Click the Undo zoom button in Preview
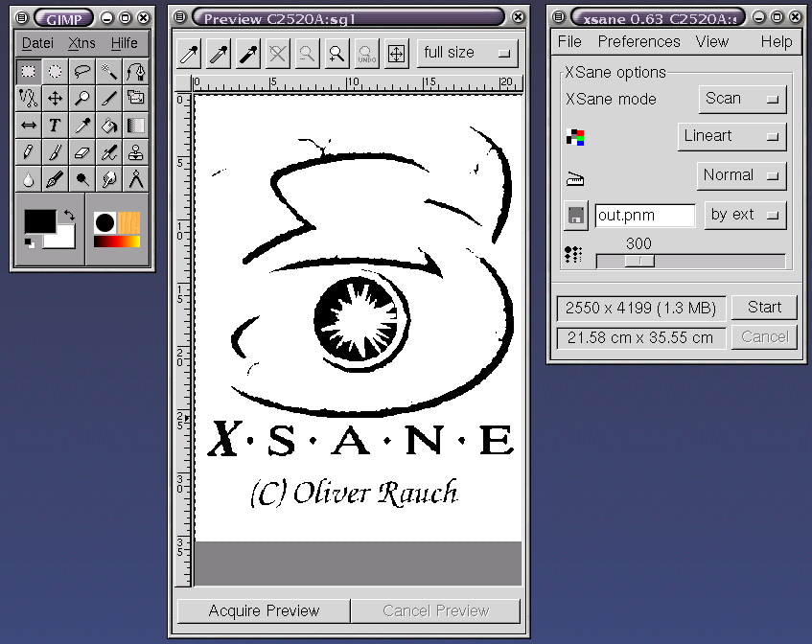The height and width of the screenshot is (644, 812). pos(366,54)
